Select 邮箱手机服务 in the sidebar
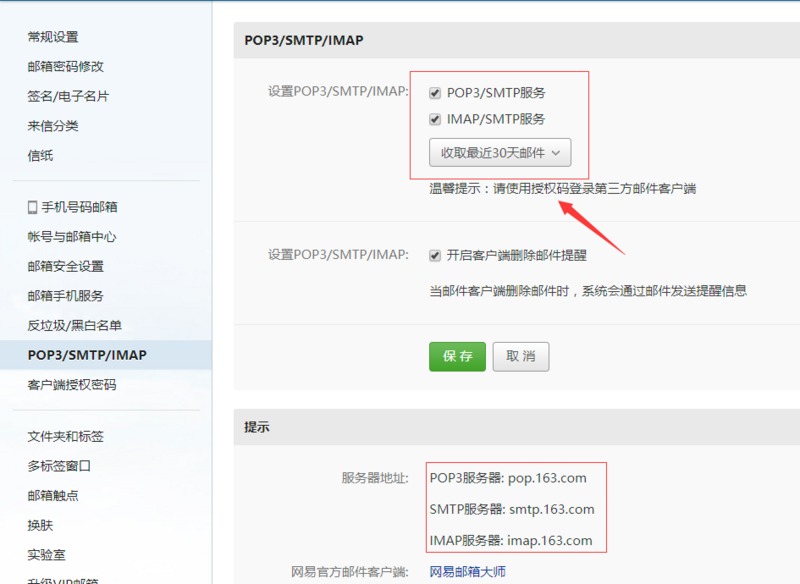This screenshot has width=800, height=584. click(x=66, y=296)
